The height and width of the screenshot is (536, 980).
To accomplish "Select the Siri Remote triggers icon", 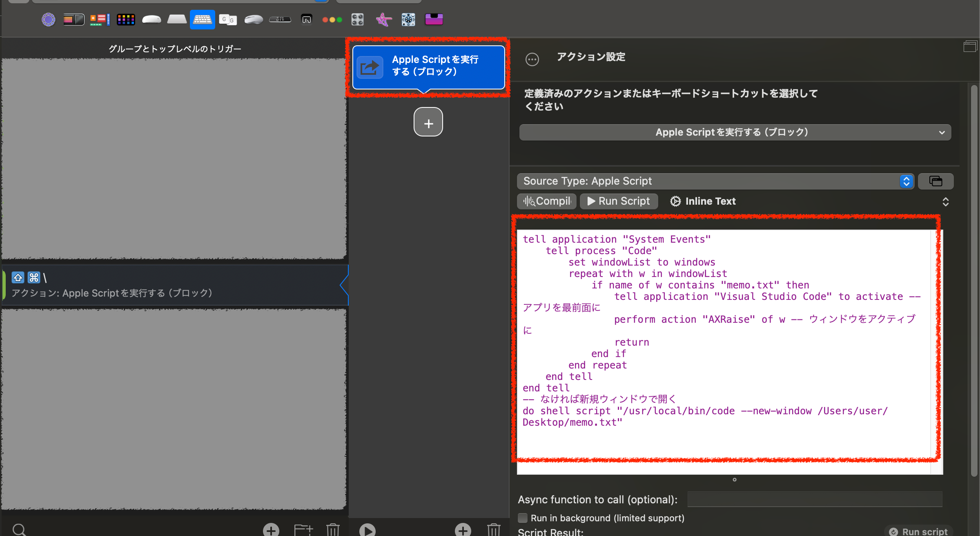I will 280,19.
